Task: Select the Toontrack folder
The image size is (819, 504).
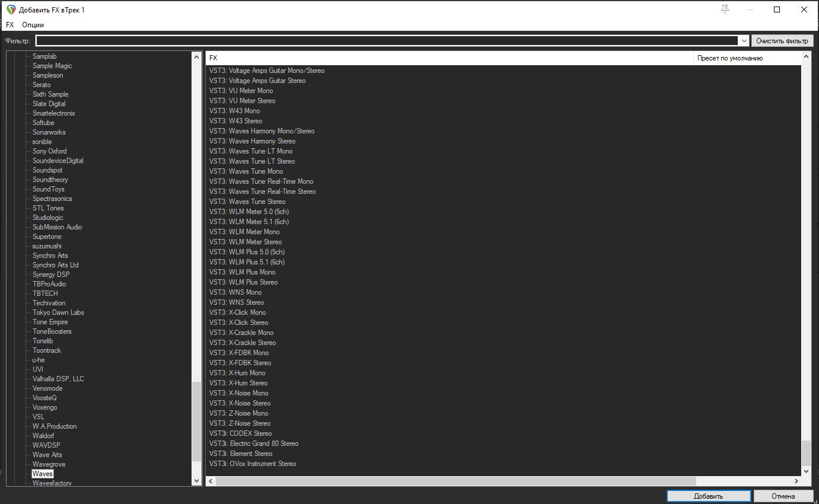Action: tap(47, 350)
